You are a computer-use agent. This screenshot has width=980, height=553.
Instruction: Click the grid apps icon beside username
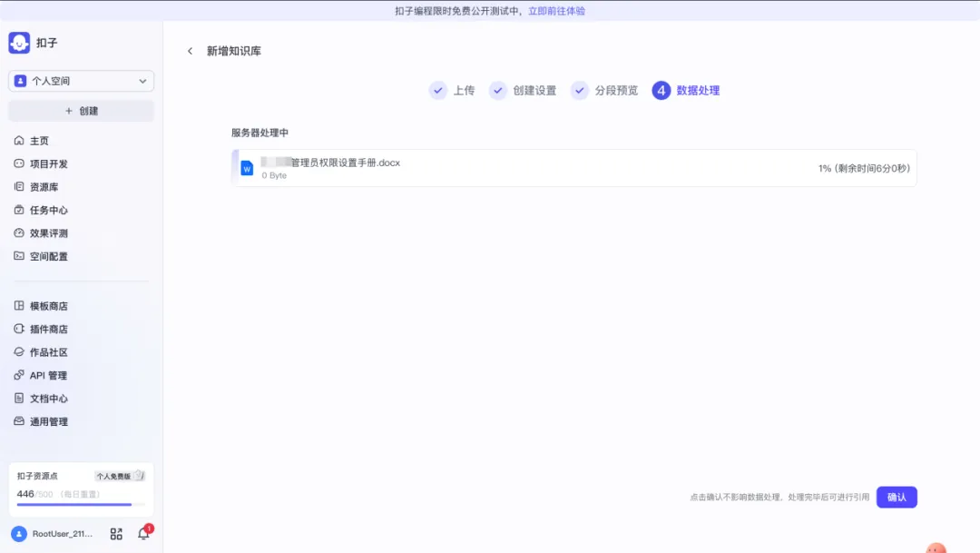coord(116,534)
